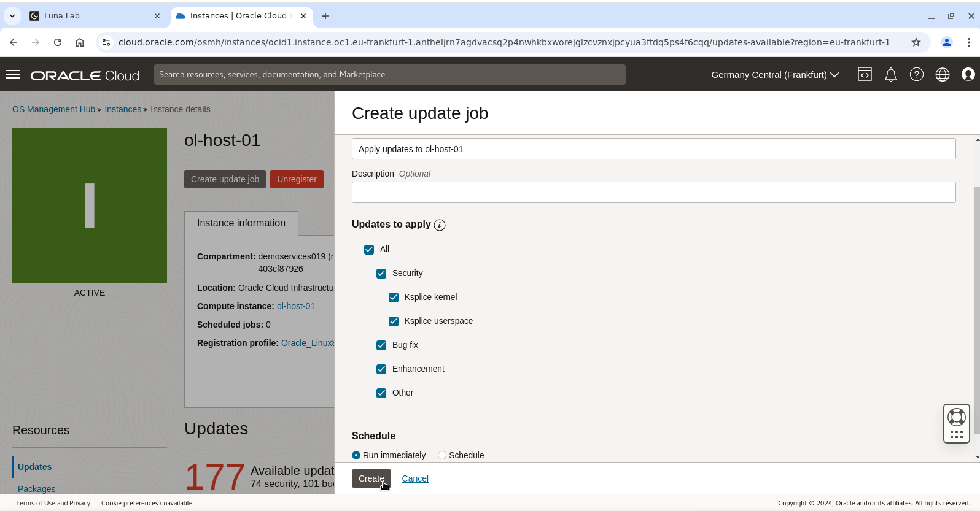The image size is (980, 511).
Task: Open the user profile avatar icon
Action: click(968, 74)
